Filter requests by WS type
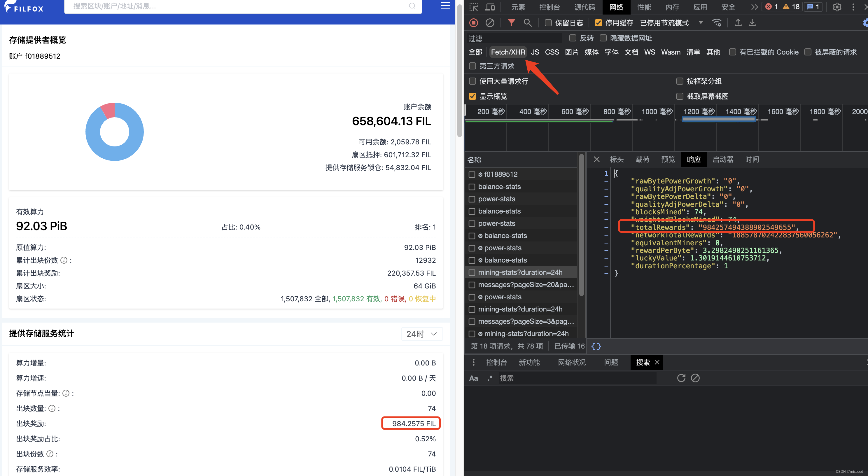 pyautogui.click(x=650, y=52)
